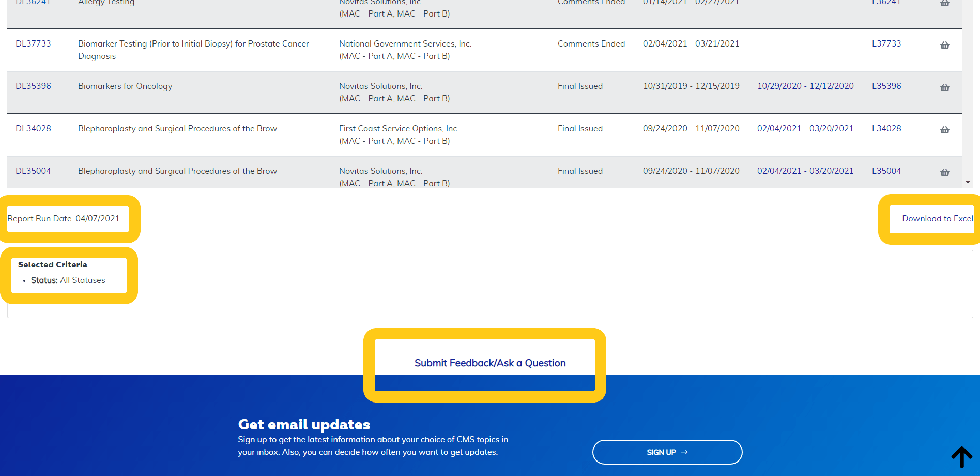Open final LCD L35004 link

tap(886, 171)
